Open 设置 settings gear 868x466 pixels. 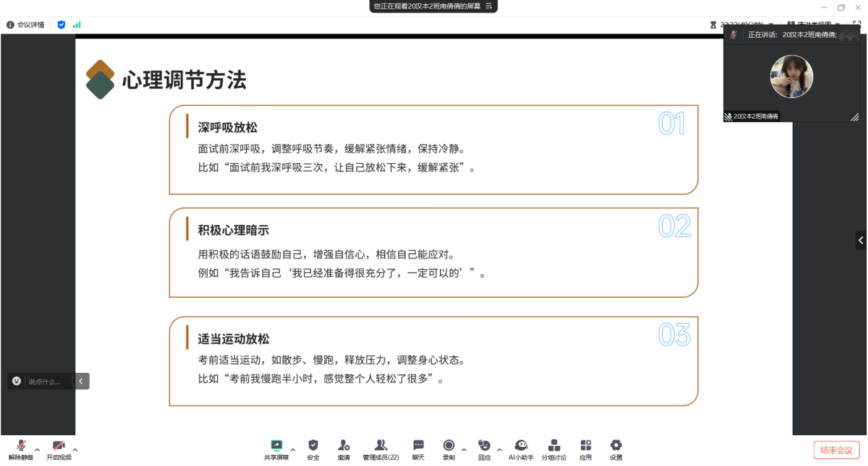click(x=616, y=449)
